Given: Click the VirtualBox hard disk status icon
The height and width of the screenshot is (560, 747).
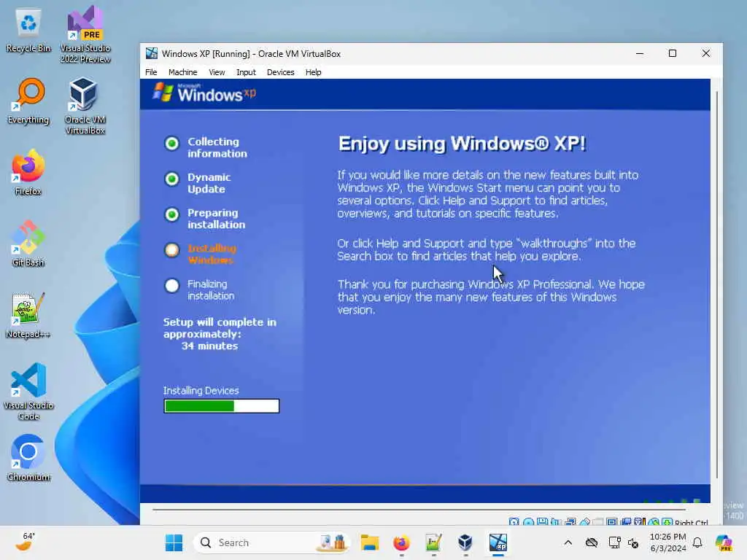Looking at the screenshot, I should pos(514,522).
